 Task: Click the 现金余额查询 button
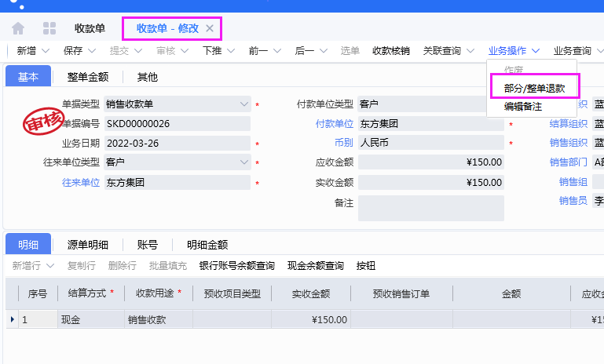tap(316, 266)
